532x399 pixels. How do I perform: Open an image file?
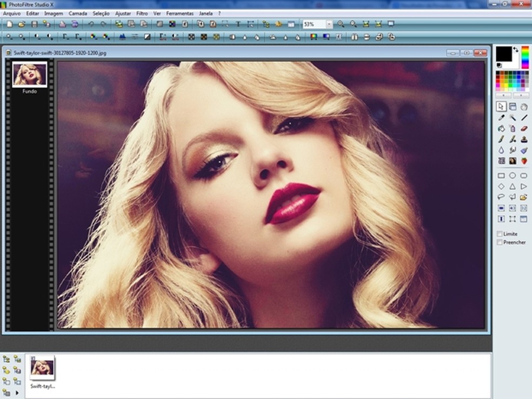pyautogui.click(x=22, y=24)
